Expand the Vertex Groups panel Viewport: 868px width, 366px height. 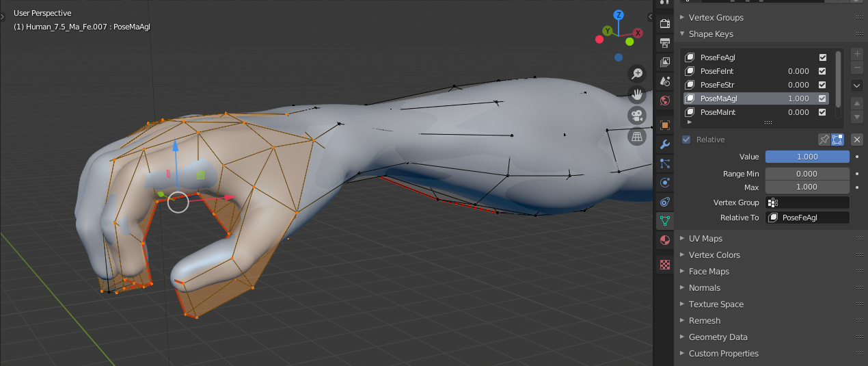click(x=716, y=17)
